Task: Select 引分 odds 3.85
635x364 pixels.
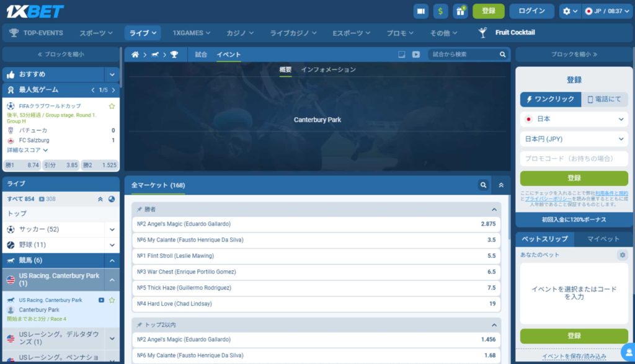Action: [x=61, y=165]
